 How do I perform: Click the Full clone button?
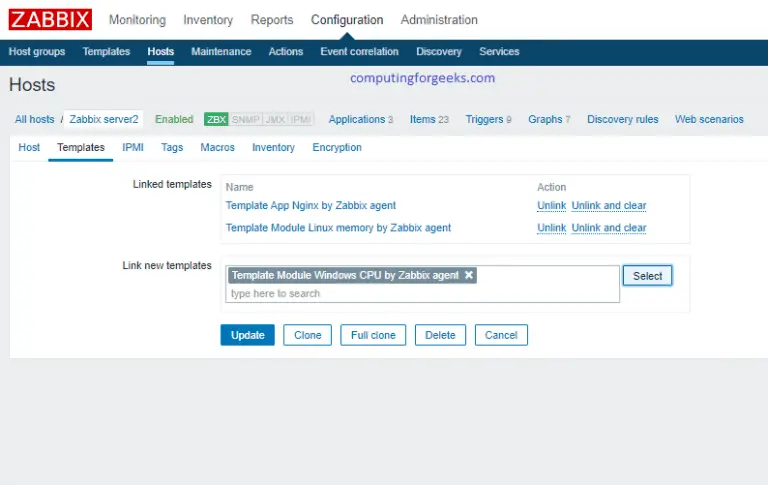coord(373,335)
